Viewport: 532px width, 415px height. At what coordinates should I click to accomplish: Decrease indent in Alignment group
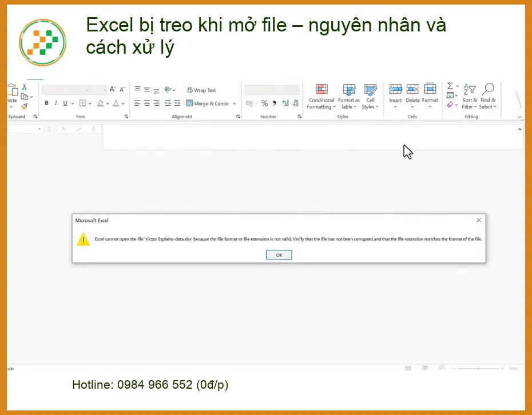click(x=168, y=103)
